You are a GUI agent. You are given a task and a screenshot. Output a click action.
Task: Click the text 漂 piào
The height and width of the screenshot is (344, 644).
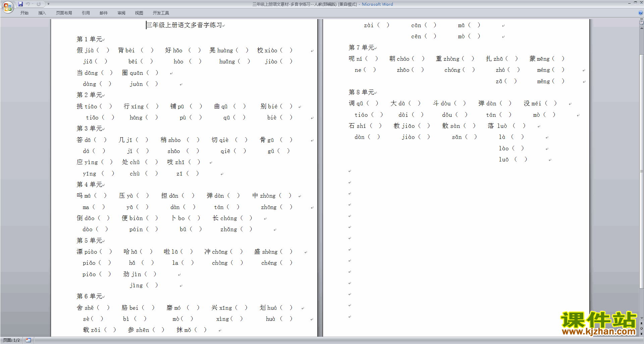(x=87, y=252)
